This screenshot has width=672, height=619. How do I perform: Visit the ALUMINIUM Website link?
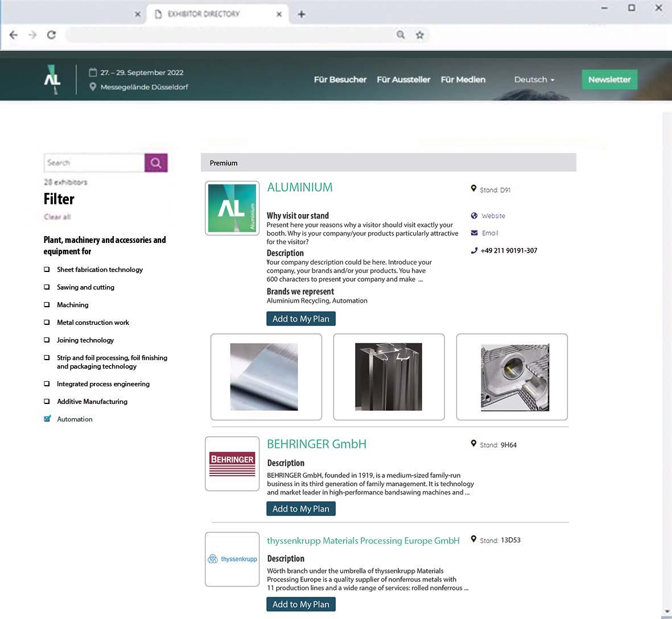(x=493, y=216)
